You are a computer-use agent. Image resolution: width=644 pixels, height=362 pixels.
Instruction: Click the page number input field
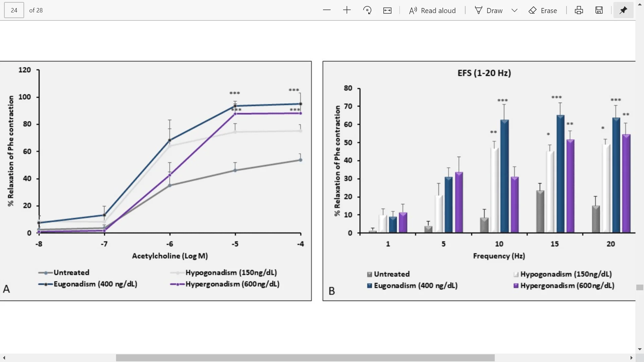click(14, 10)
